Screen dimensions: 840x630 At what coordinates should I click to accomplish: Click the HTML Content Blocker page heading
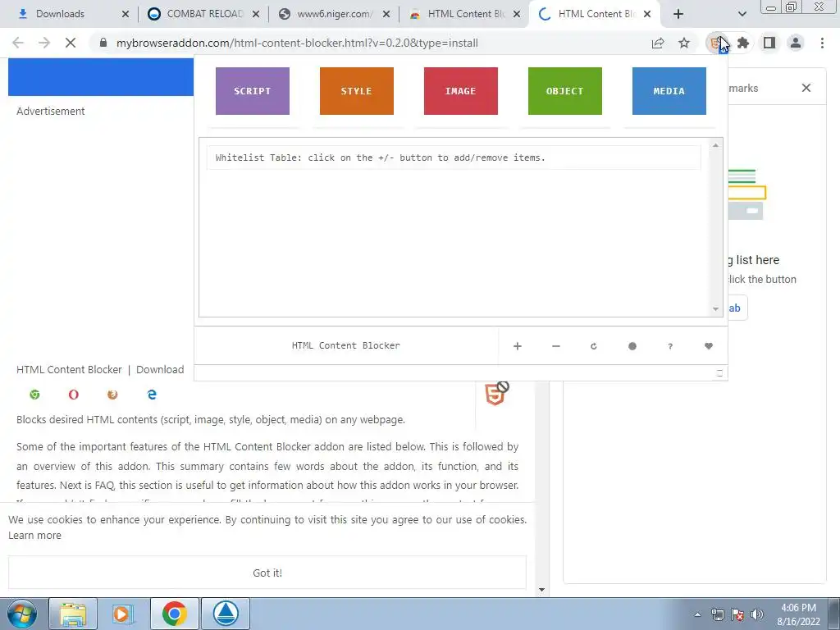point(69,370)
